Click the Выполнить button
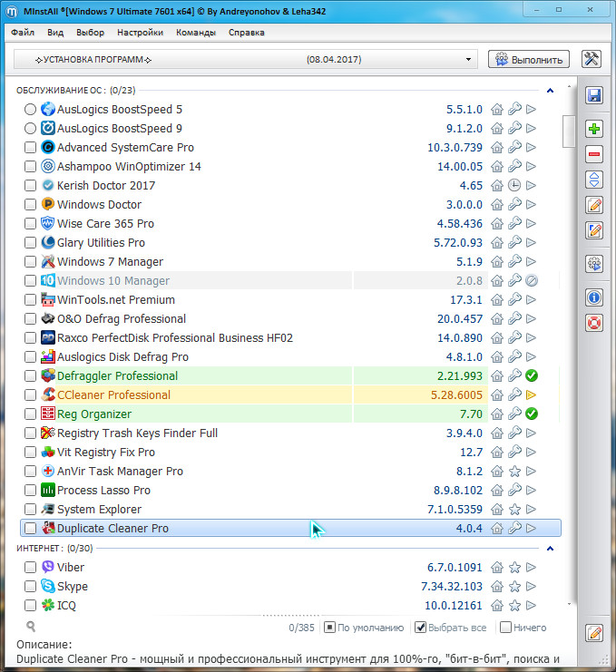The width and height of the screenshot is (616, 672). [529, 59]
